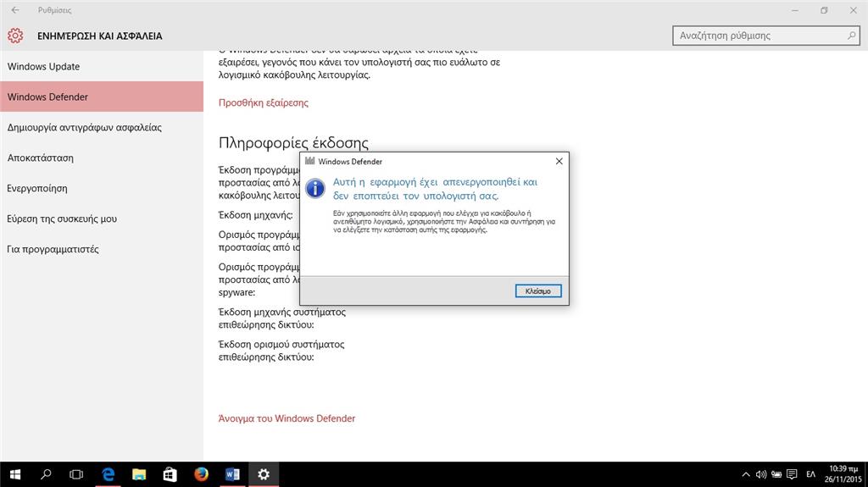Click the volume speaker tray icon
868x487 pixels.
coord(761,474)
